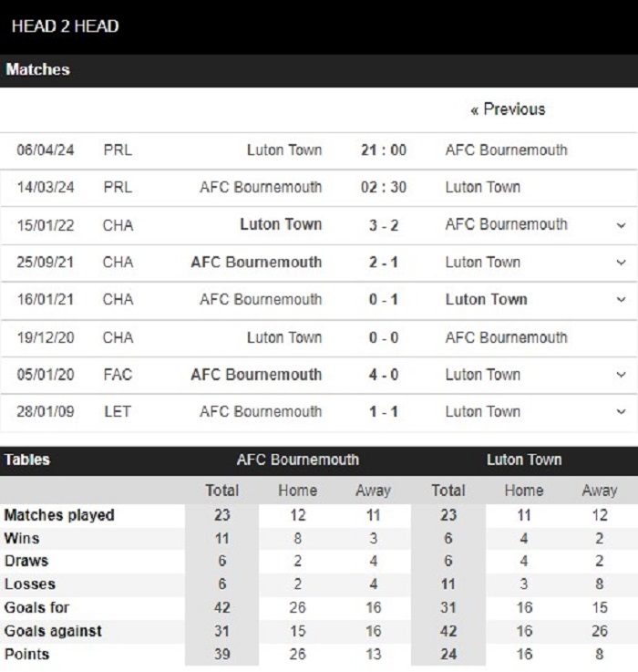This screenshot has height=672, width=638.
Task: Expand the 16/01/21 match row chevron
Action: (621, 300)
